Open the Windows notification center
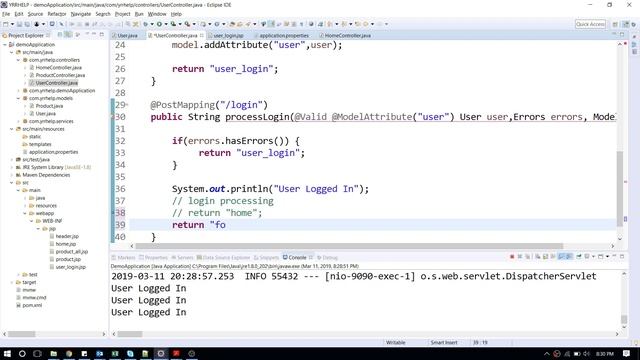The height and width of the screenshot is (360, 640). [x=627, y=353]
